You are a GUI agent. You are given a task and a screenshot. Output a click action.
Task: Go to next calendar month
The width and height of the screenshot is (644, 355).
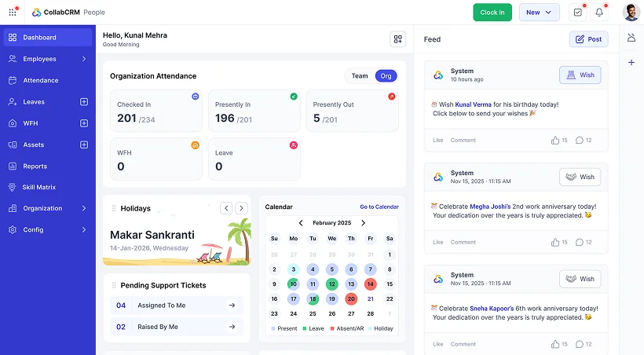point(363,223)
